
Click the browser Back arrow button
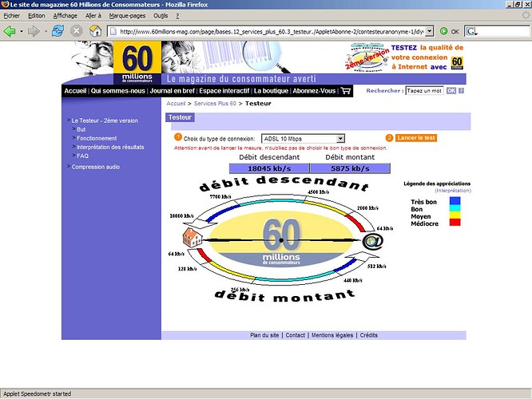click(10, 31)
